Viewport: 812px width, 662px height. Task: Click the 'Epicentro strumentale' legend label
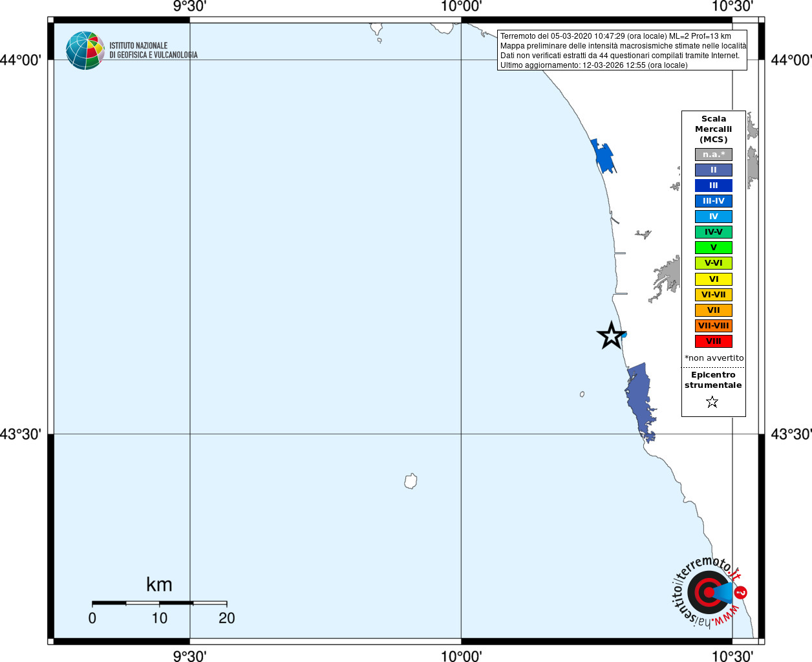[713, 380]
